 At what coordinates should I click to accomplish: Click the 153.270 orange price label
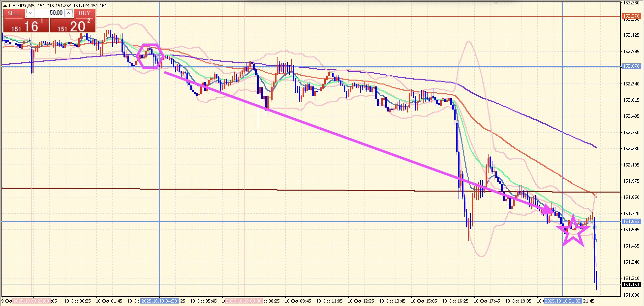click(631, 16)
